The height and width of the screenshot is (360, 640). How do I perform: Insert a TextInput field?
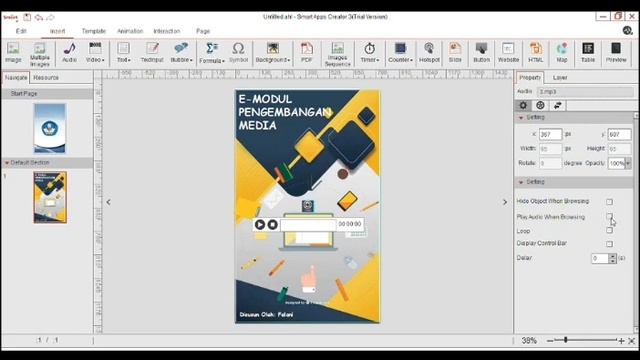(152, 53)
